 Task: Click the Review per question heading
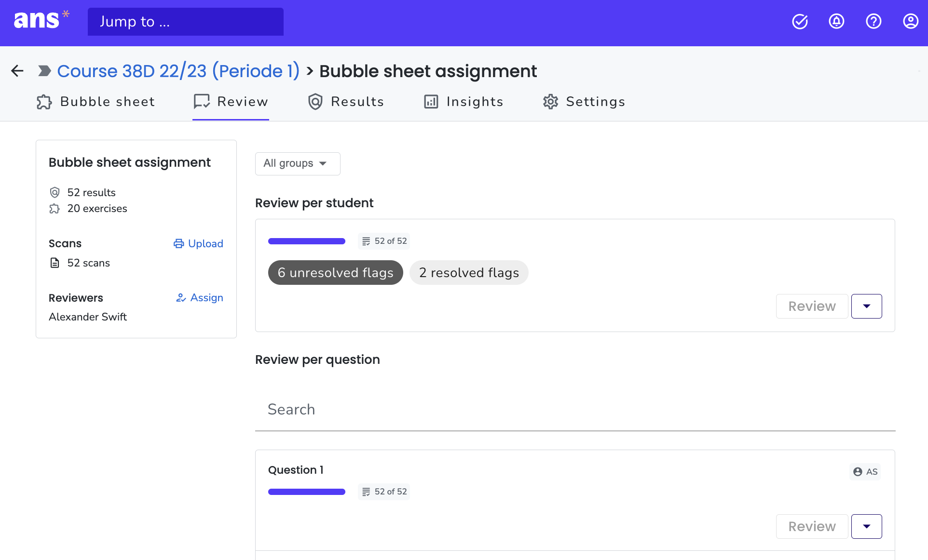[317, 360]
